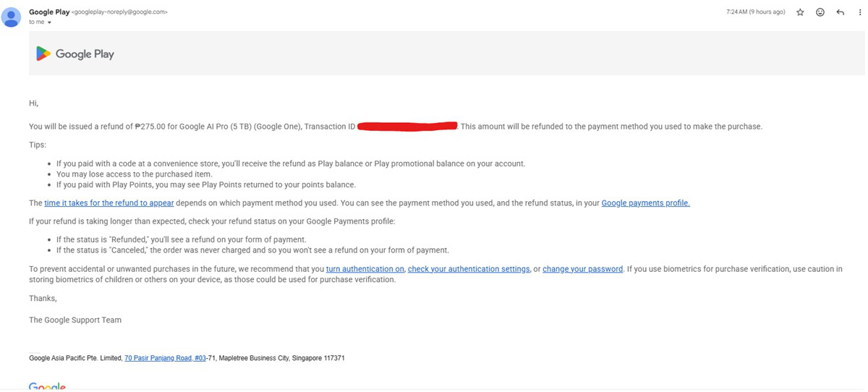The image size is (868, 392).
Task: Click the sender profile avatar
Action: pos(12,16)
